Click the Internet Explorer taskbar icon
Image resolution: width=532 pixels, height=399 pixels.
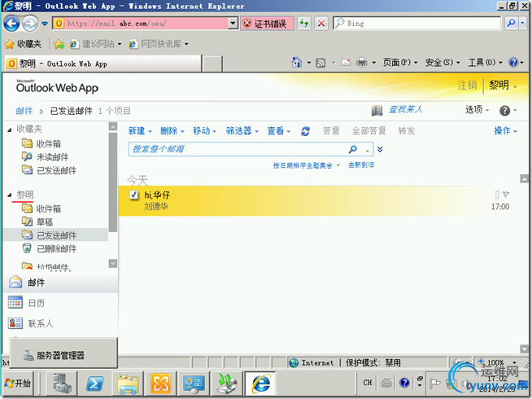tap(260, 384)
